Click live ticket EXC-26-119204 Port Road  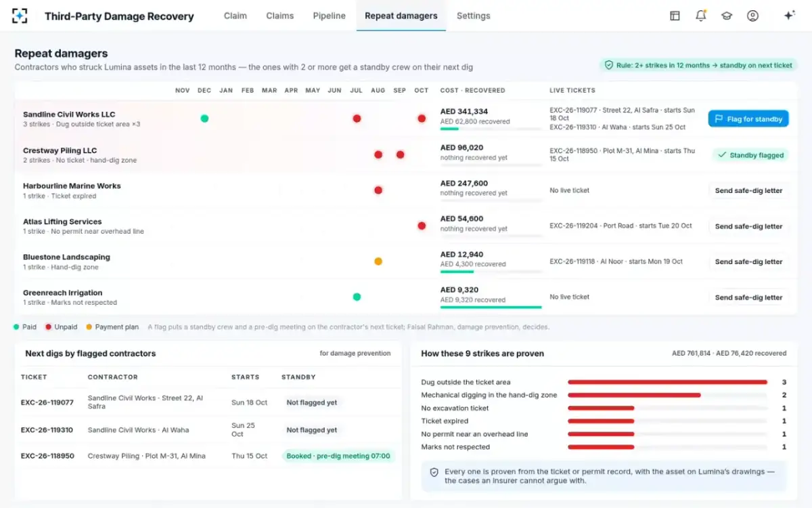(x=621, y=226)
